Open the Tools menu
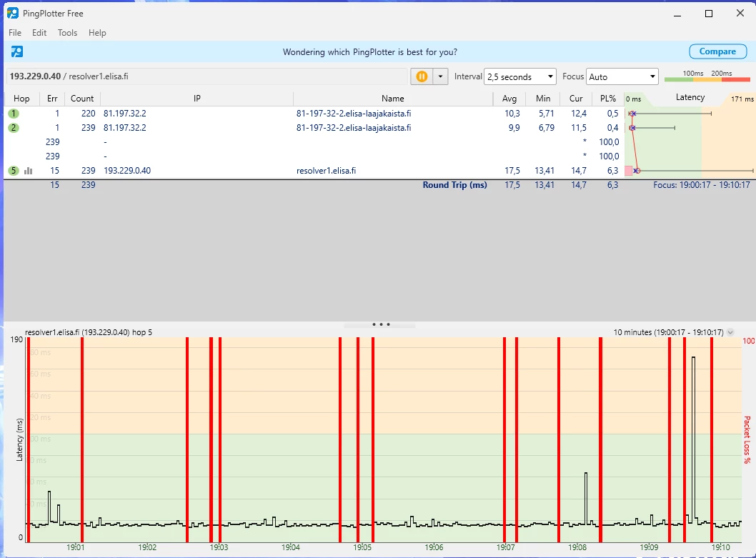The width and height of the screenshot is (756, 558). 67,33
